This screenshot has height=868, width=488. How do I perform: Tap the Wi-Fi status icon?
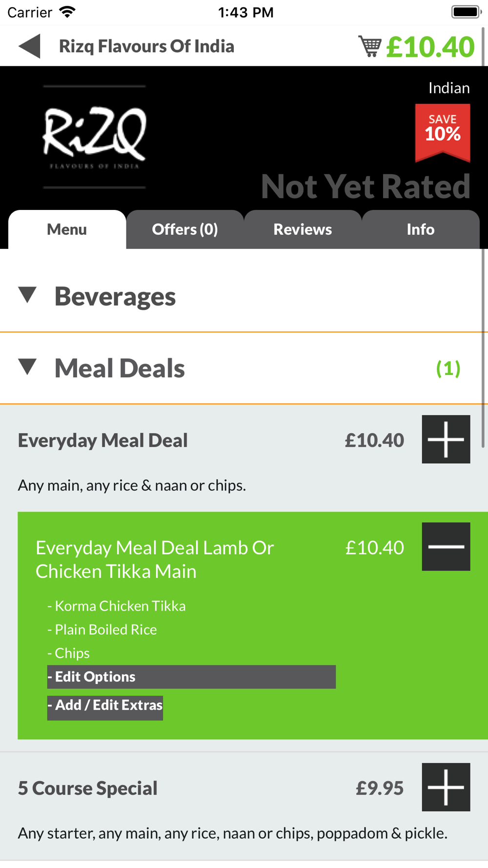[x=67, y=12]
